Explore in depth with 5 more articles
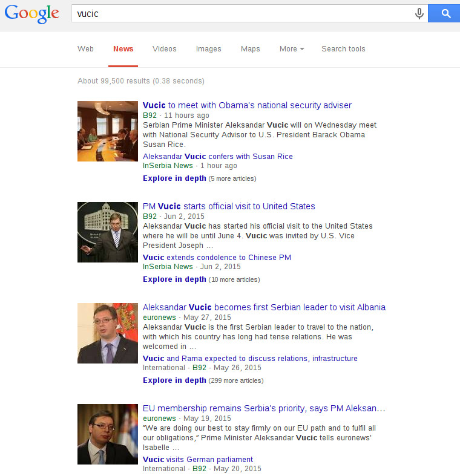 tap(199, 178)
